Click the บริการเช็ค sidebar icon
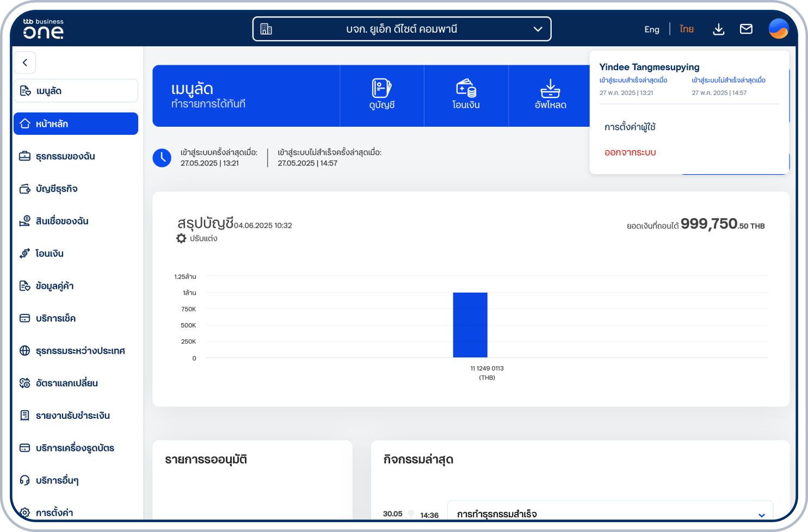Image resolution: width=808 pixels, height=532 pixels. (25, 318)
